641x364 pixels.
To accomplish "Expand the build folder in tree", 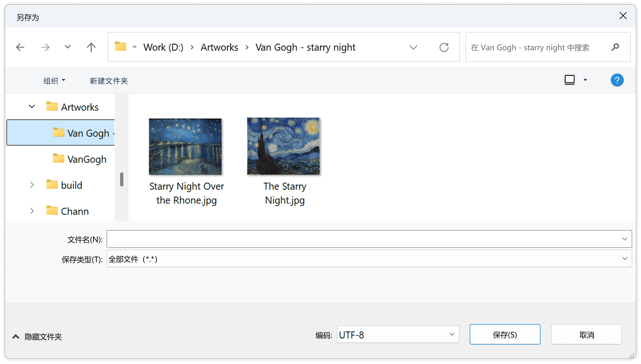I will coord(32,185).
